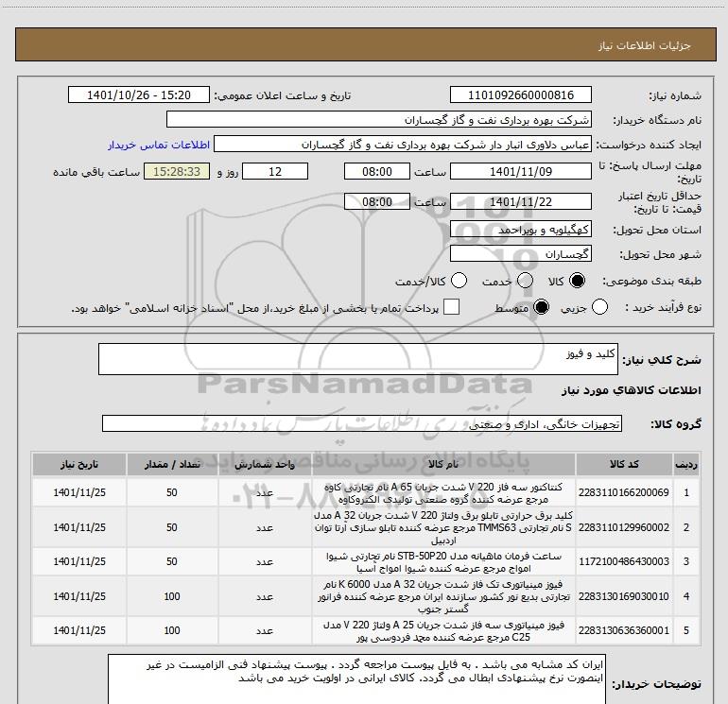Select the متوسط purchase type radio

(x=541, y=307)
